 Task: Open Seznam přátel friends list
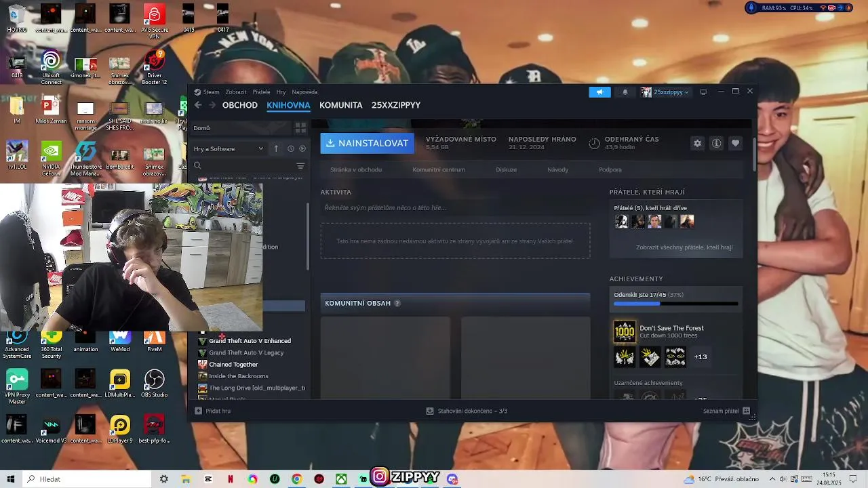(x=726, y=411)
